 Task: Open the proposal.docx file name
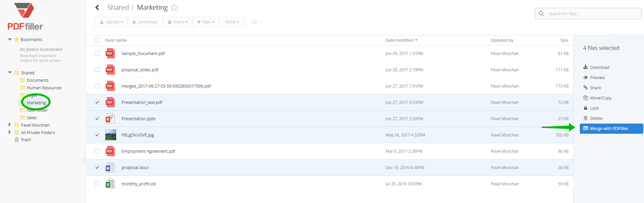pyautogui.click(x=135, y=167)
